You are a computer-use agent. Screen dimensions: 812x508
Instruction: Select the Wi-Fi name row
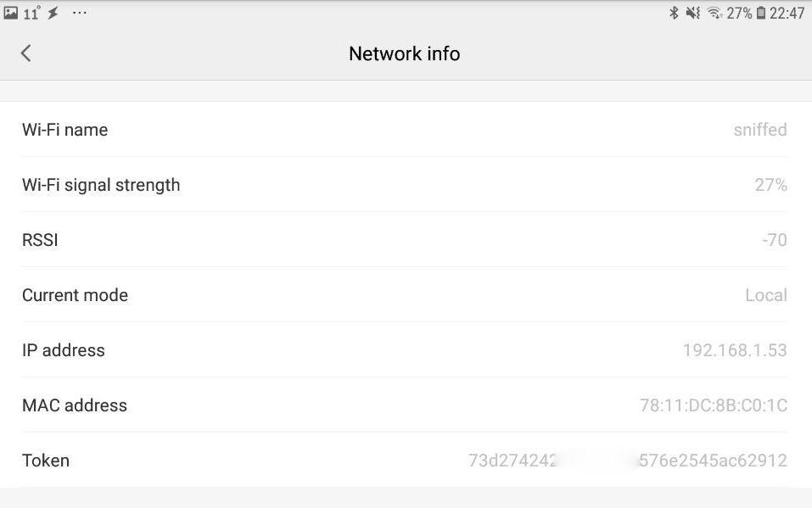(405, 130)
